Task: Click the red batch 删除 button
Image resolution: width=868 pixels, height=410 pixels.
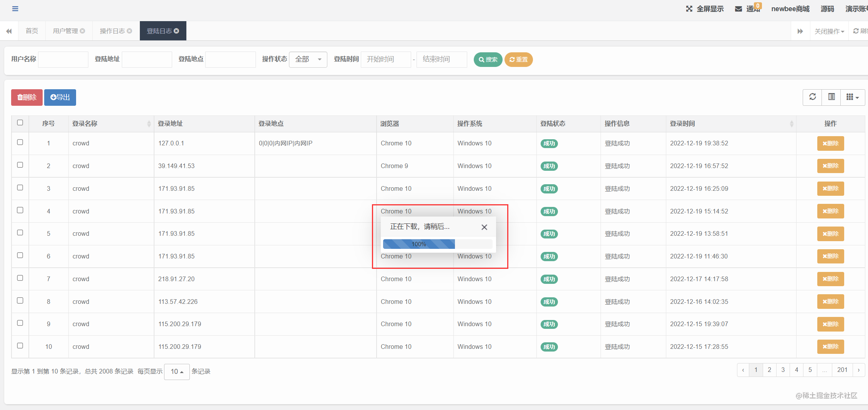Action: coord(27,97)
